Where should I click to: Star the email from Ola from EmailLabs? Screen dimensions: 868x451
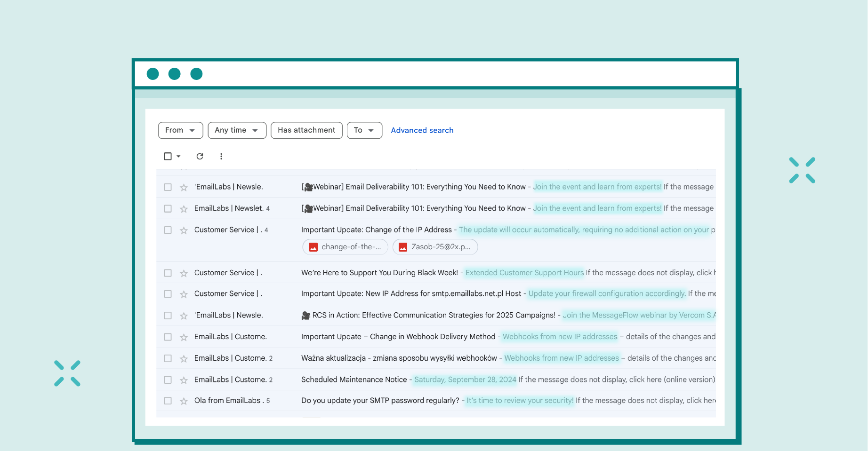tap(183, 401)
